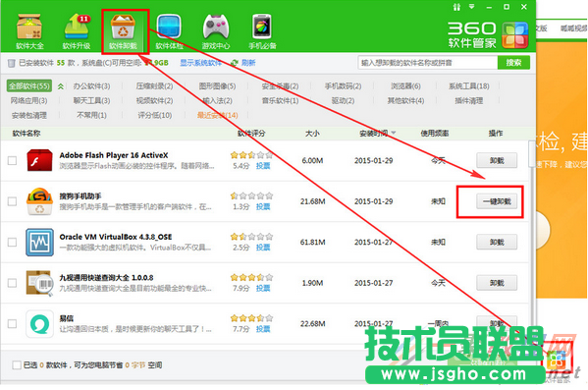Click the green 搜索 search button
588x390 pixels.
click(x=513, y=63)
